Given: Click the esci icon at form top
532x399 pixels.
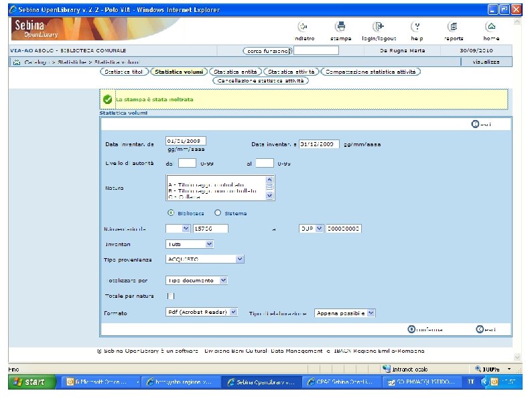Looking at the screenshot, I should 475,124.
